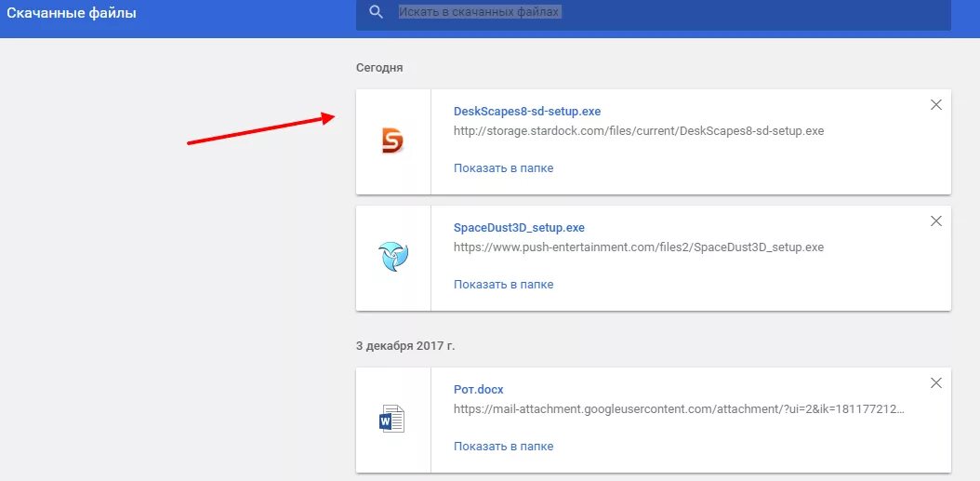Click the Word document icon for Рот.docx

tap(391, 420)
